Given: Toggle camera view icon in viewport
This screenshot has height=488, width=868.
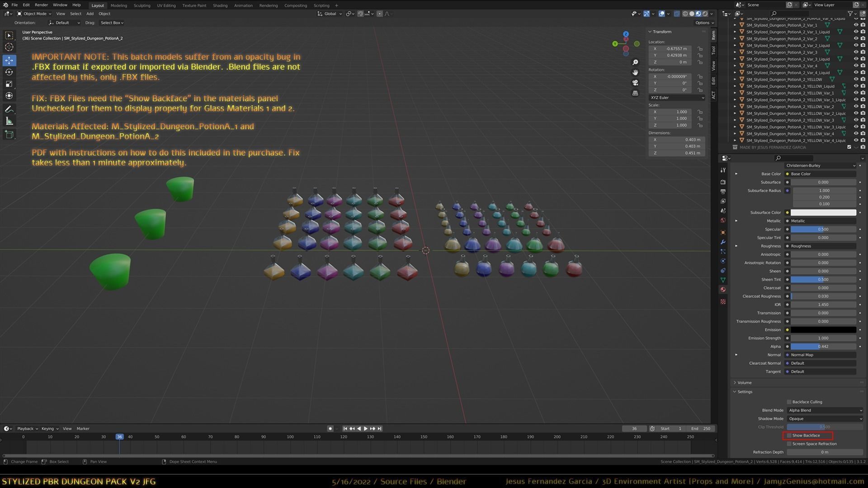Looking at the screenshot, I should click(x=635, y=83).
